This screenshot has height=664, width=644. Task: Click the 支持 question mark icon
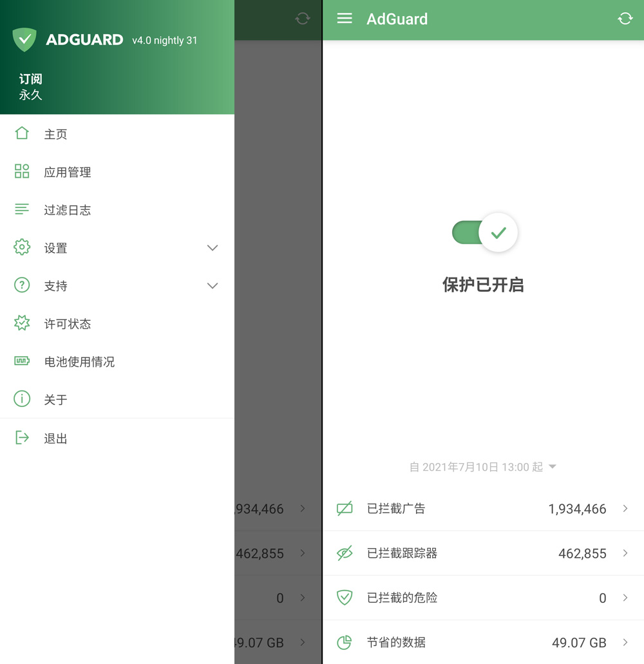pos(22,285)
